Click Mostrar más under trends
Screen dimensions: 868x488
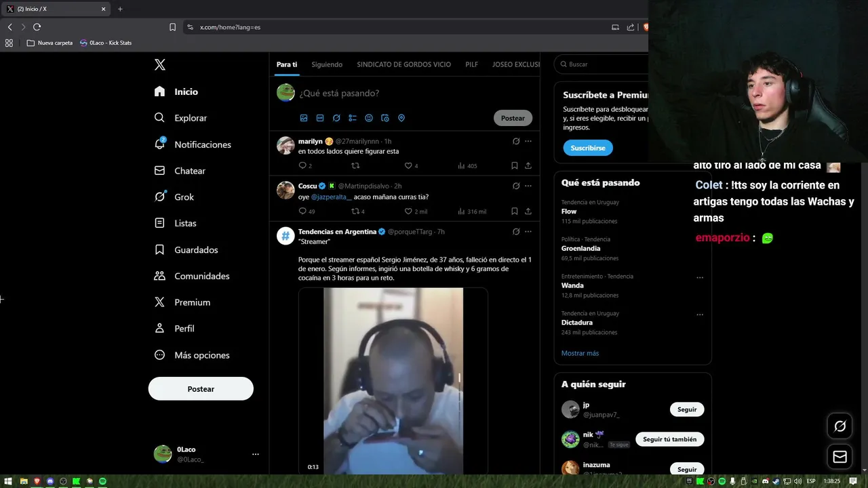click(580, 353)
